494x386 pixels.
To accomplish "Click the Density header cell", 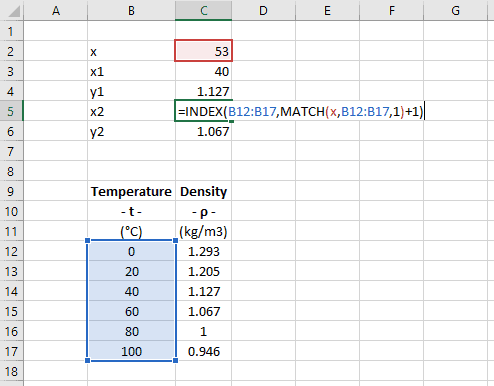I will 203,191.
